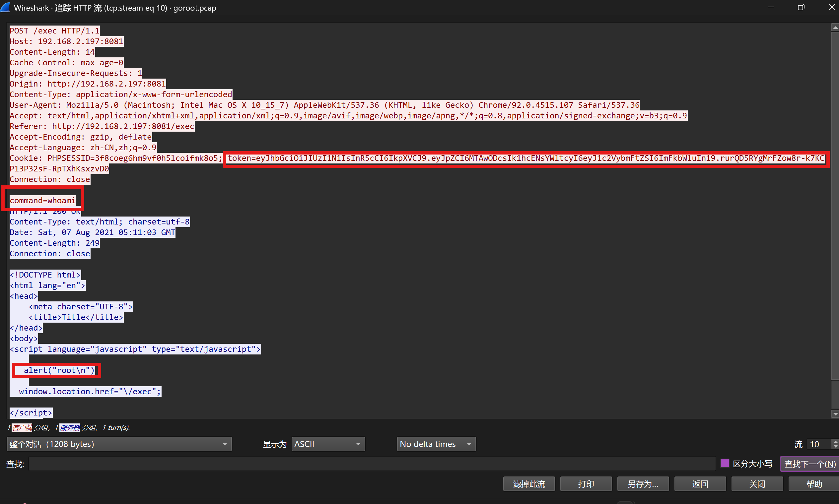Viewport: 839px width, 504px height.
Task: Toggle the 区分大小写 case-sensitive checkbox
Action: (x=724, y=464)
